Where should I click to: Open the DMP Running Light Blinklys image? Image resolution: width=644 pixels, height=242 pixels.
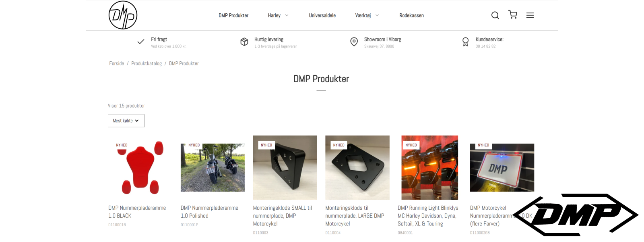click(x=430, y=168)
